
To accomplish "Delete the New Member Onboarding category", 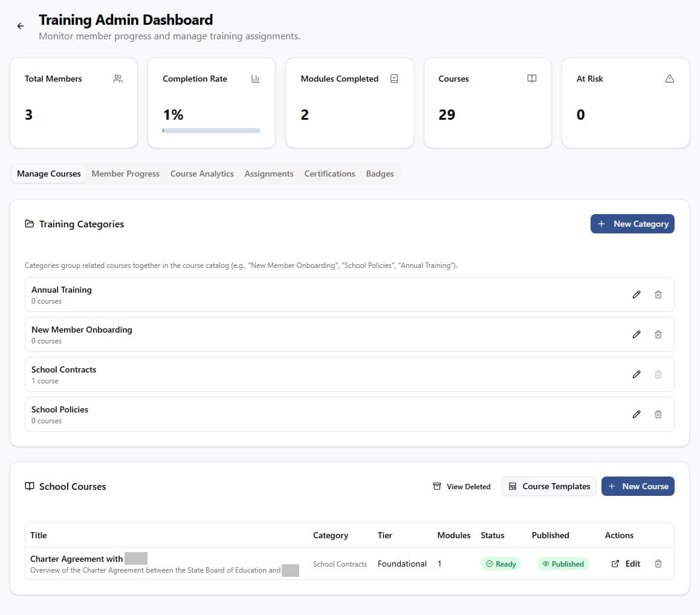I will pos(658,334).
